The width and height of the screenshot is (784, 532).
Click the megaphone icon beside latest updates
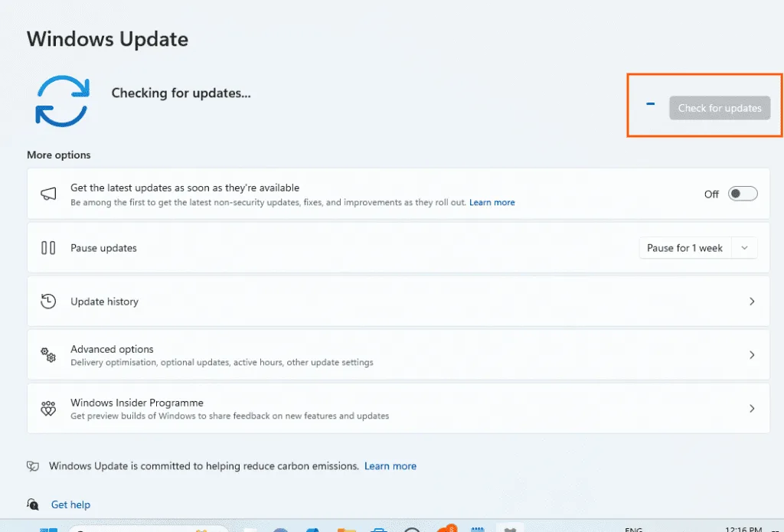tap(48, 194)
